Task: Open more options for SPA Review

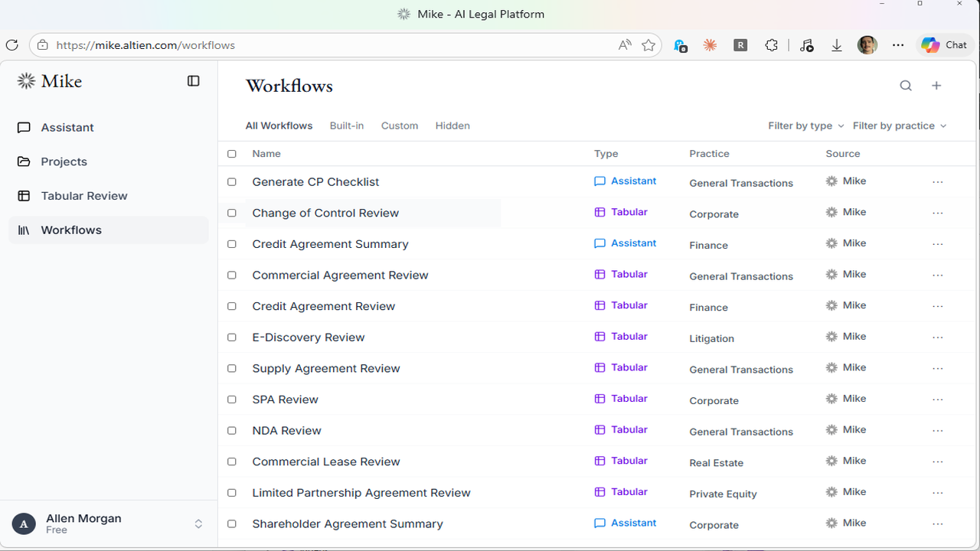Action: [x=938, y=399]
